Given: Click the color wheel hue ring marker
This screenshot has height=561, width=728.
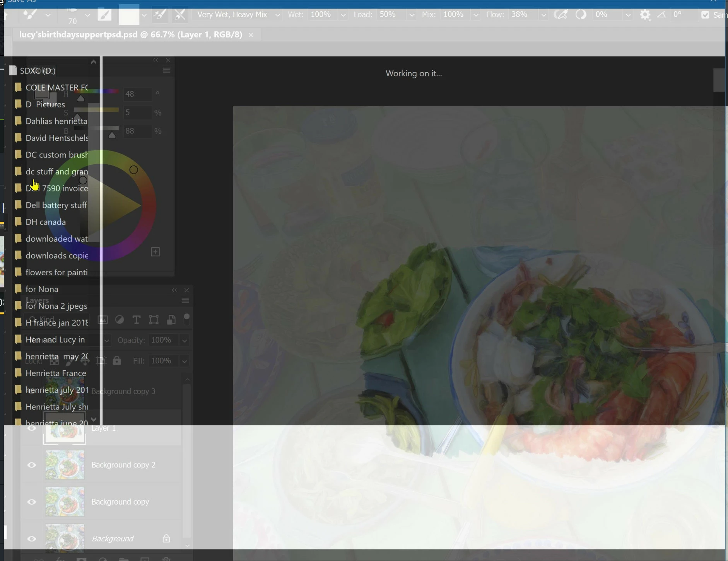Looking at the screenshot, I should 133,170.
